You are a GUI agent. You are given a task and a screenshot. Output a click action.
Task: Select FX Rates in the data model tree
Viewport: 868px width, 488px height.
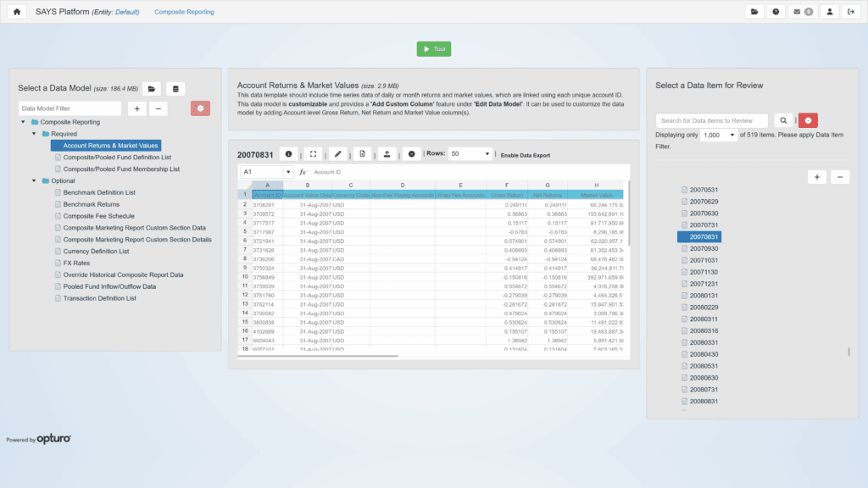click(x=76, y=263)
